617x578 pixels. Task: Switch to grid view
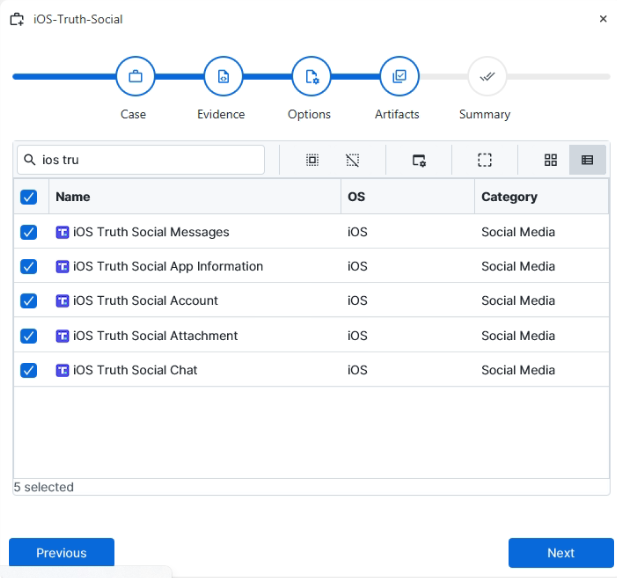tap(550, 160)
